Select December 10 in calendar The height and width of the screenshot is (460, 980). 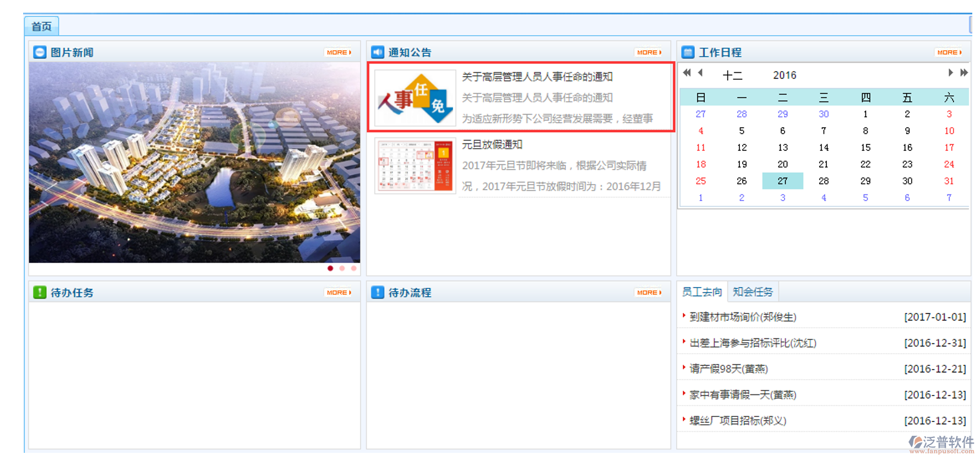[949, 131]
